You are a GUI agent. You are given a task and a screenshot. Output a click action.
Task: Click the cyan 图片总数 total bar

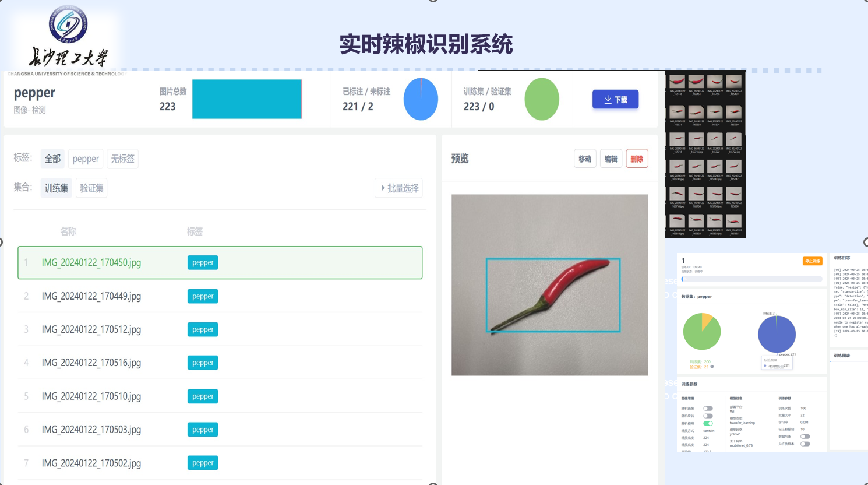[x=247, y=99]
